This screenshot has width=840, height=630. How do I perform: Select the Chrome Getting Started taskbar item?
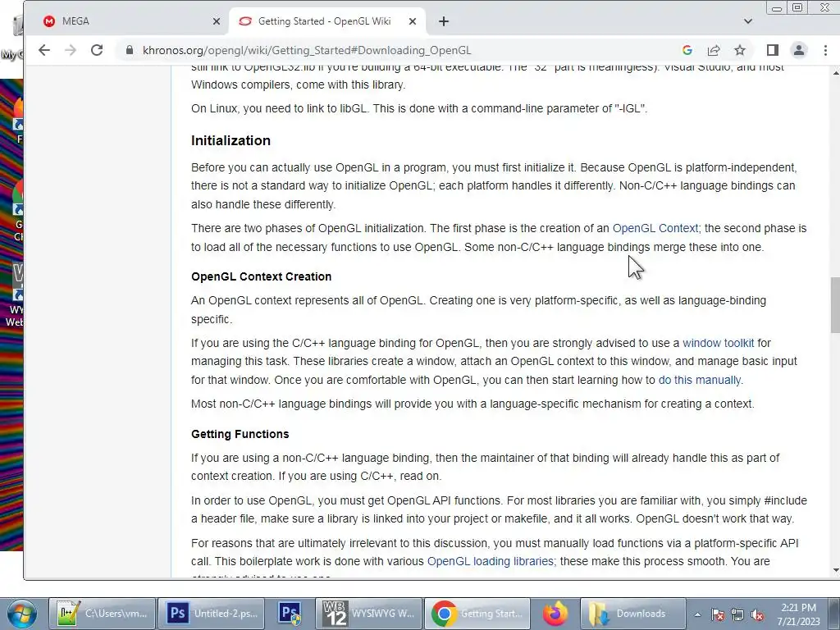tap(477, 614)
